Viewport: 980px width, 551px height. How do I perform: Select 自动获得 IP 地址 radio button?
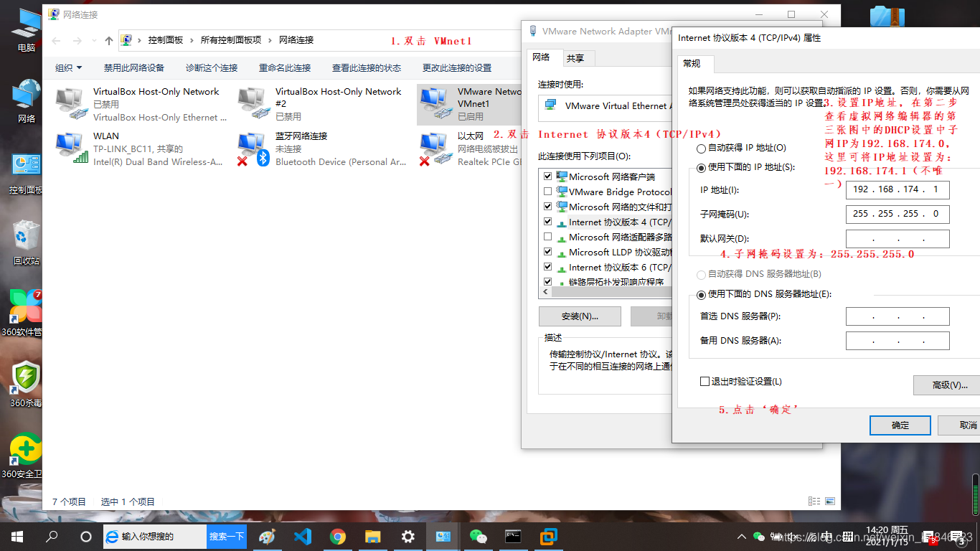coord(701,148)
